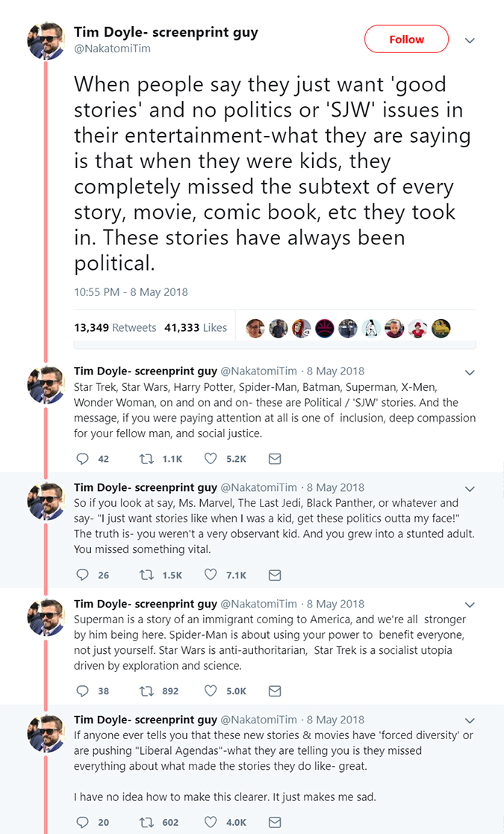Click the Follow button
504x834 pixels.
[406, 40]
